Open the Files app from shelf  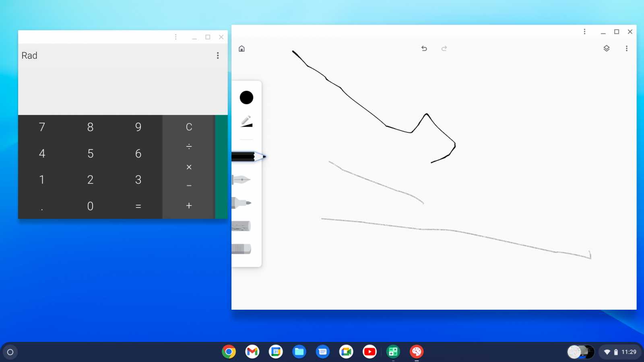click(x=299, y=352)
